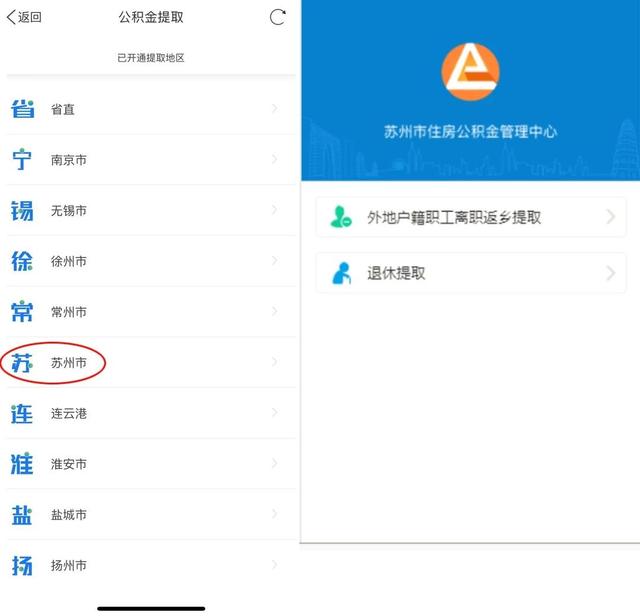Tap the green person icon for 离职返乡提取
Viewport: 640px width, 616px height.
click(x=341, y=217)
